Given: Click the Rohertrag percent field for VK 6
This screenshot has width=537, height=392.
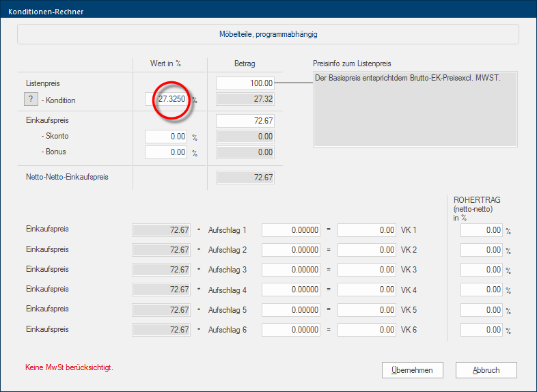Looking at the screenshot, I should coord(482,331).
